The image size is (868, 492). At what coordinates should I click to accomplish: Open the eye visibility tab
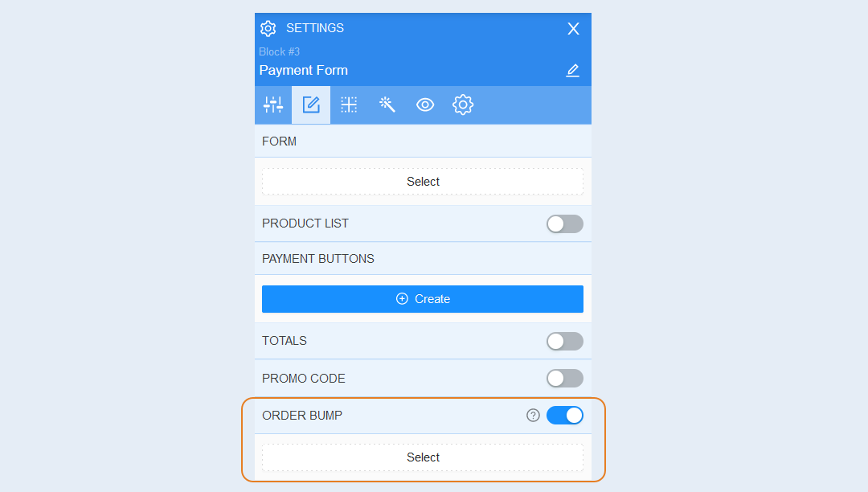click(x=425, y=105)
